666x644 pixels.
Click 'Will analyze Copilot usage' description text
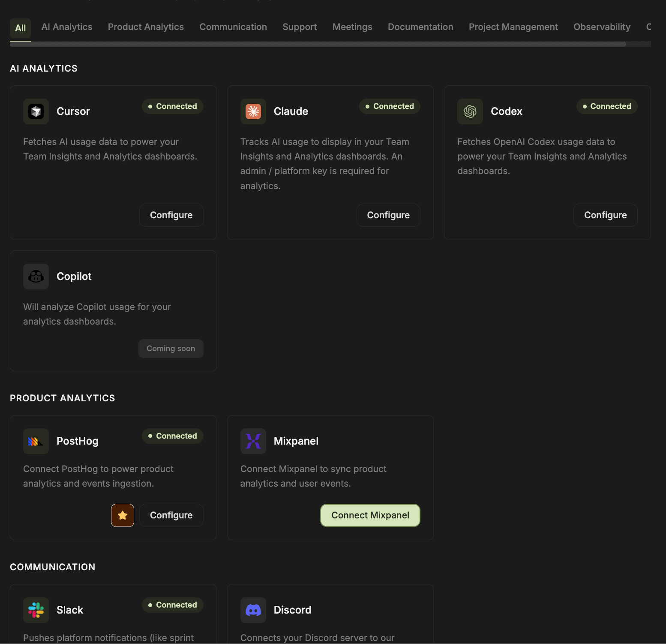click(97, 314)
